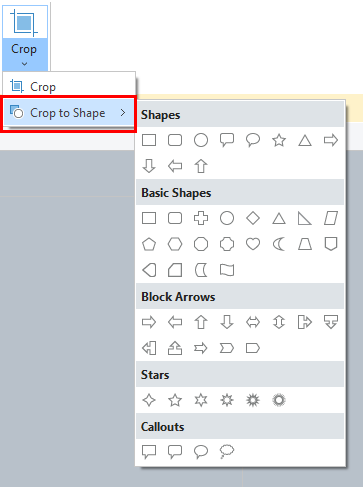Choose Crop to Shape menu item
The image size is (363, 487).
[69, 113]
